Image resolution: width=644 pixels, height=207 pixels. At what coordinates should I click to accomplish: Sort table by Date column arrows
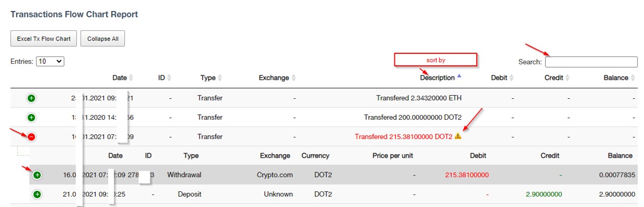point(131,78)
